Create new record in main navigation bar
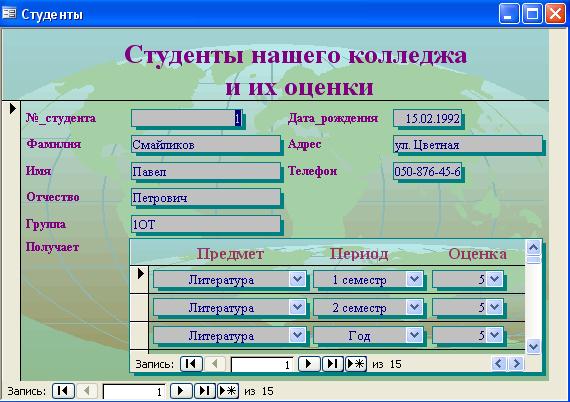570x402 pixels. 228,391
